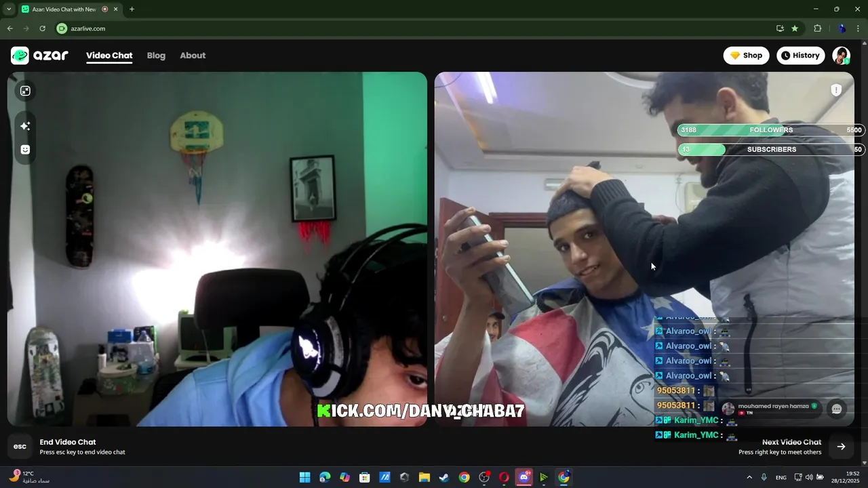Click the Followers goal progress bar
This screenshot has height=488, width=868.
click(771, 130)
